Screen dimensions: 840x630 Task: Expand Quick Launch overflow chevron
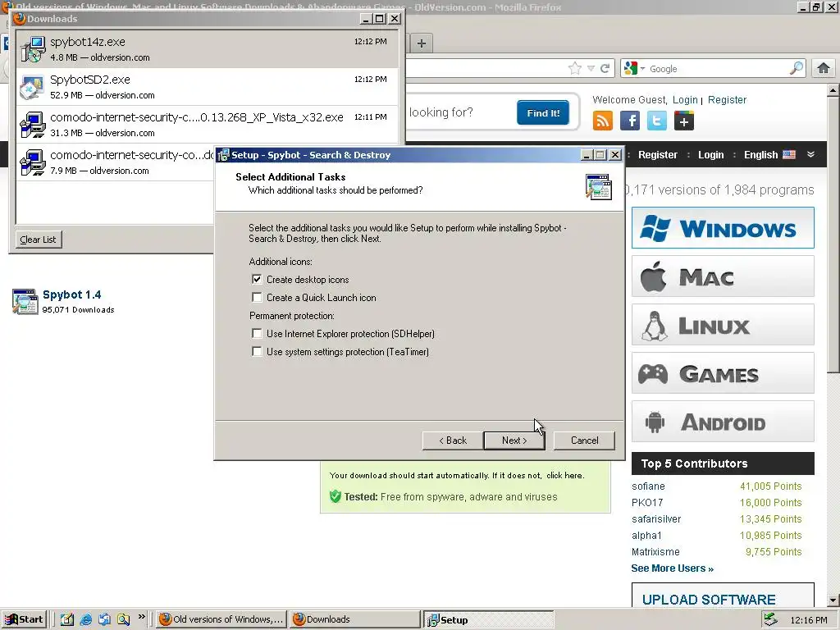coord(141,617)
